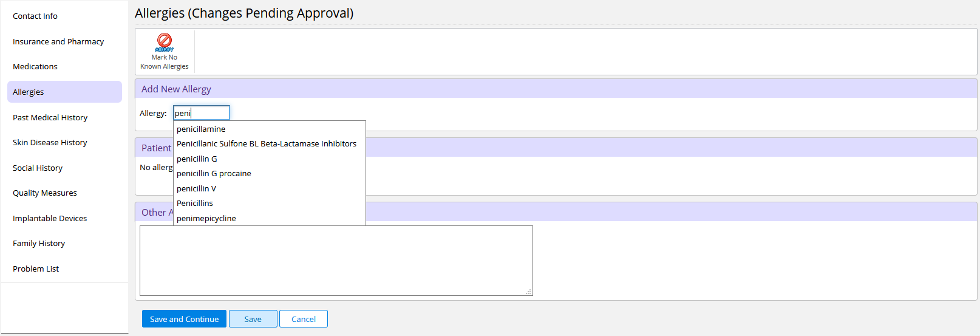Click the Save and Continue button
This screenshot has width=980, height=336.
(x=184, y=319)
